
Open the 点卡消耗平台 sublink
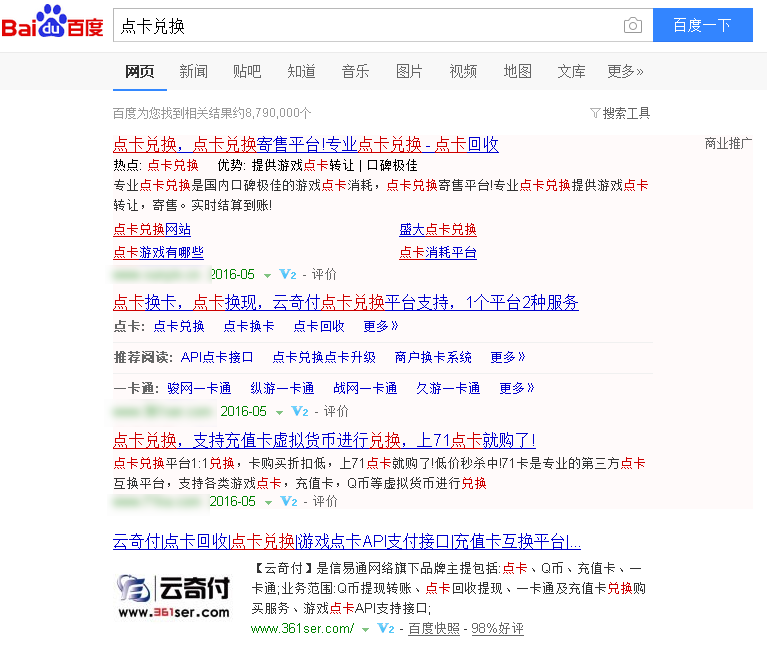[438, 252]
